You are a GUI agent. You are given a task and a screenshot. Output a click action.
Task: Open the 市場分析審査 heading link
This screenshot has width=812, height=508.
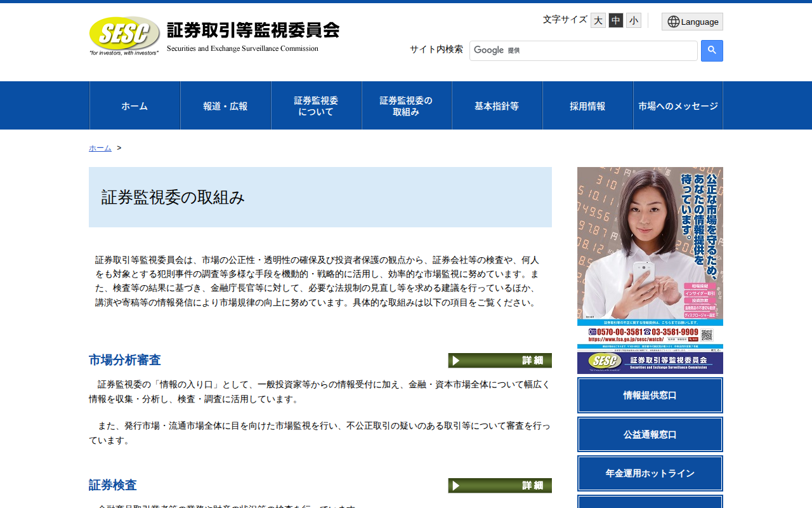coord(125,360)
